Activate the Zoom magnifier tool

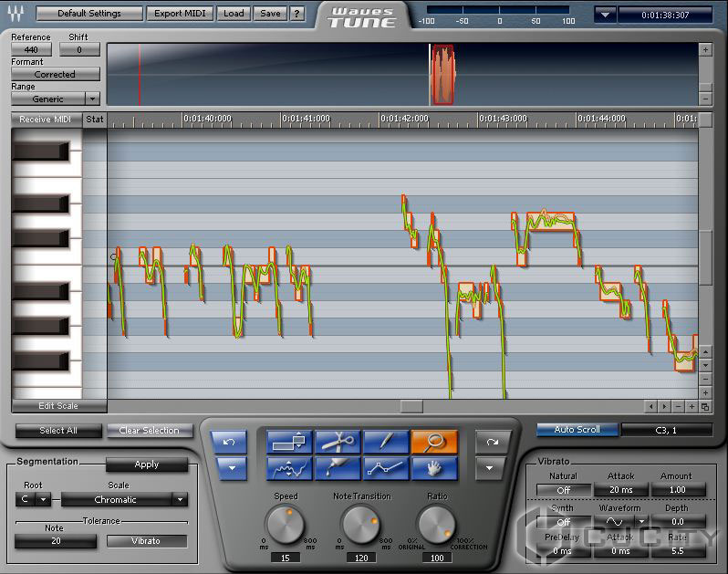click(434, 443)
